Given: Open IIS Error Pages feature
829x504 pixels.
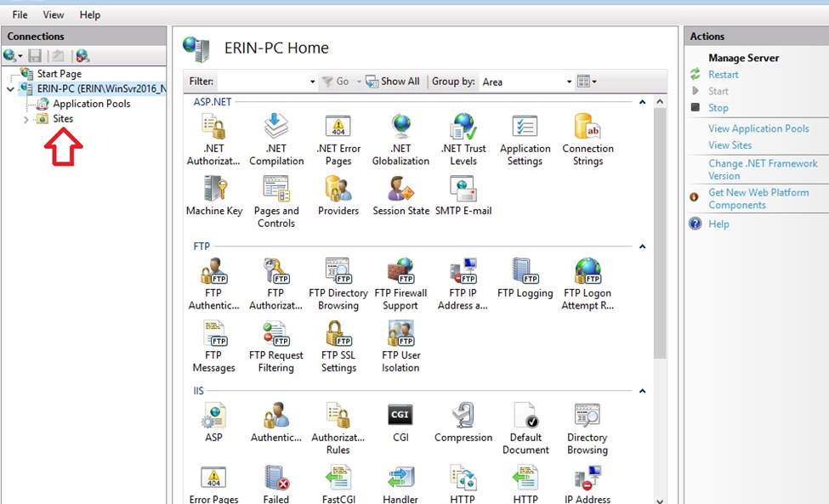Looking at the screenshot, I should point(213,484).
